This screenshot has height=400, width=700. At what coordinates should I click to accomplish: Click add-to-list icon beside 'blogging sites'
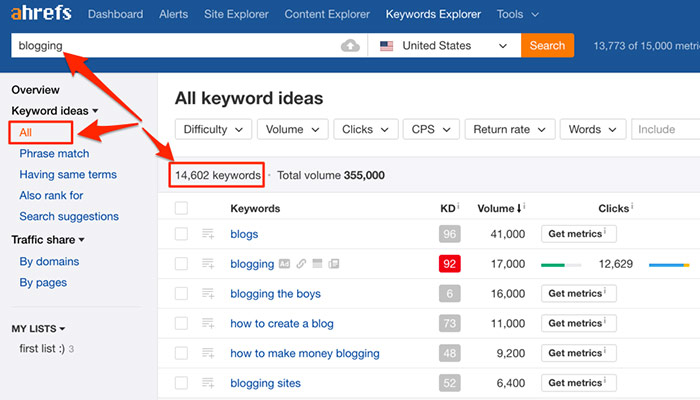coord(209,383)
